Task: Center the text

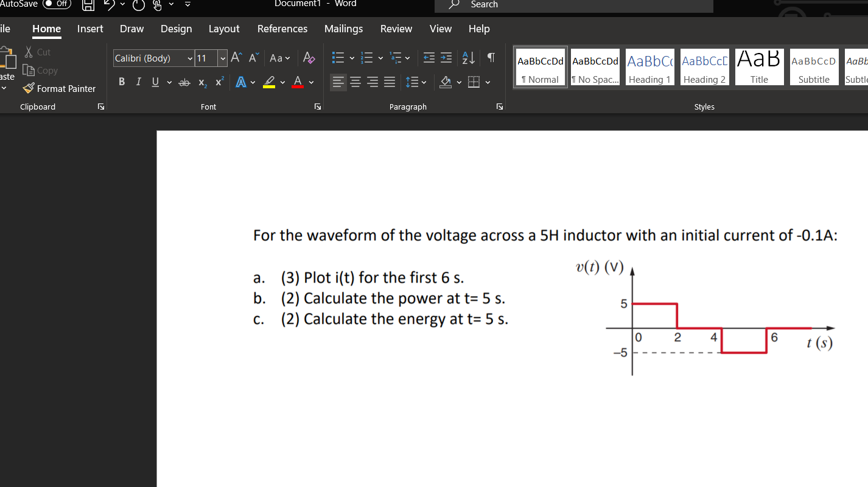Action: 355,82
